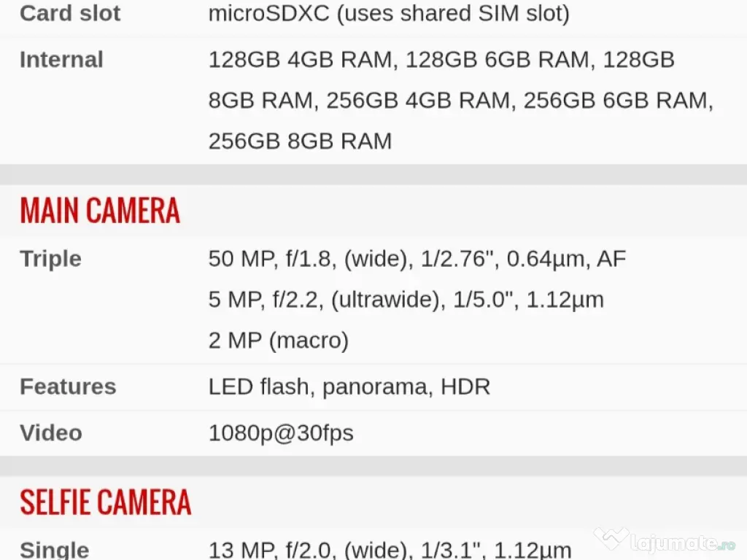Open the Internal memory spec label
Viewport: 747px width, 560px height.
[x=61, y=60]
